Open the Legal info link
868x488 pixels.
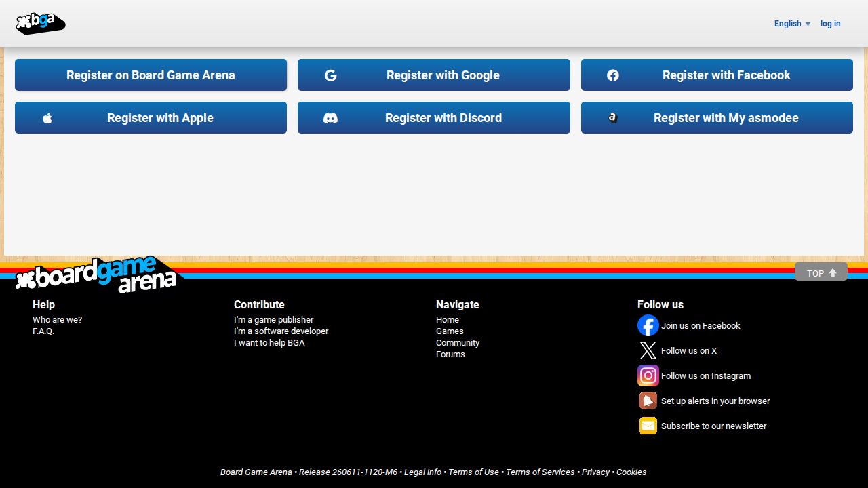[x=422, y=472]
